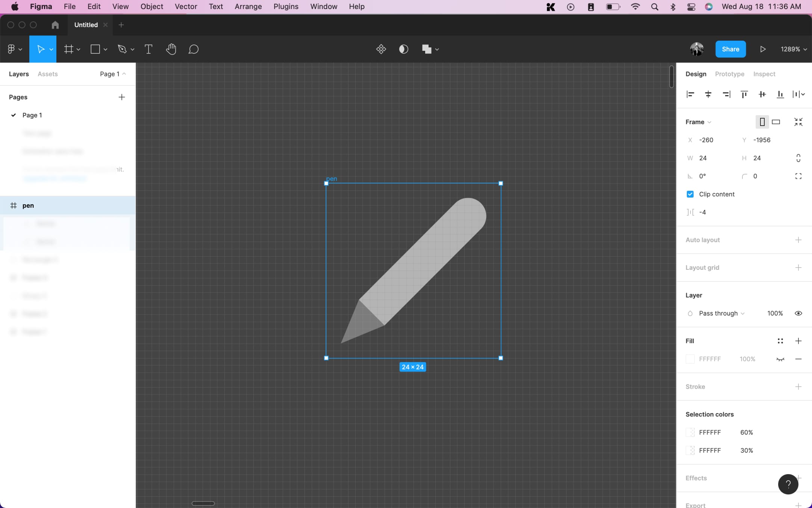
Task: Add a new page
Action: pos(122,97)
